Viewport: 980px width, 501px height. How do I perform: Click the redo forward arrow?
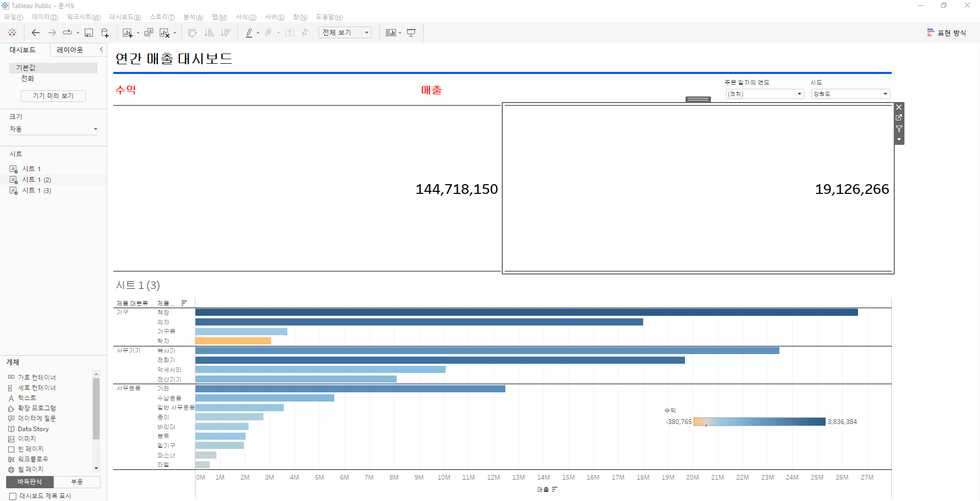coord(52,33)
